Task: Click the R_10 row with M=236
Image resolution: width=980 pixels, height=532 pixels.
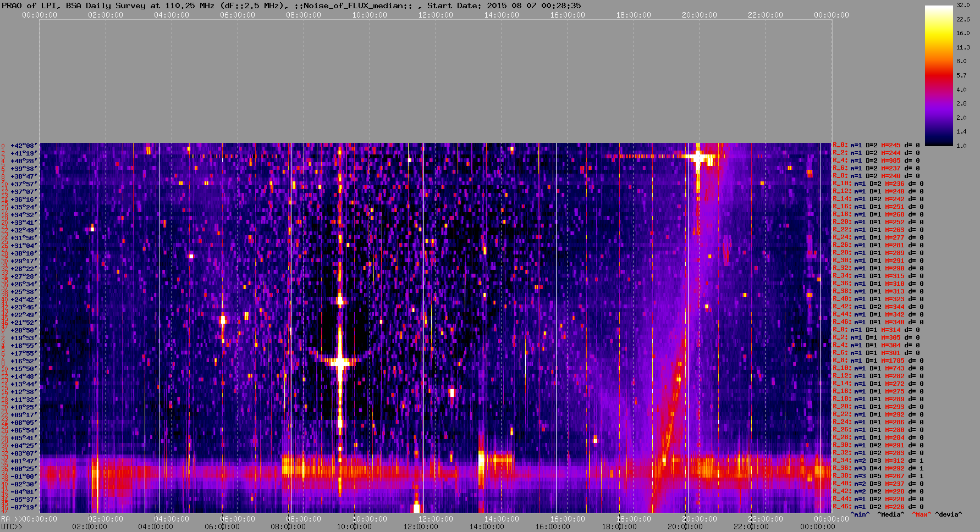Action: pos(878,184)
